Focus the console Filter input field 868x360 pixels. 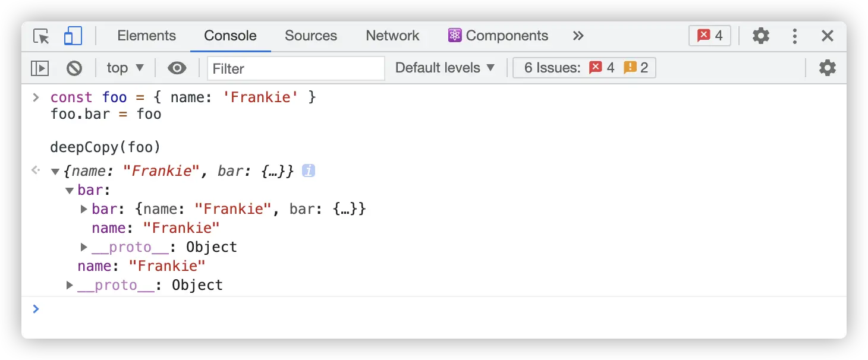point(296,68)
